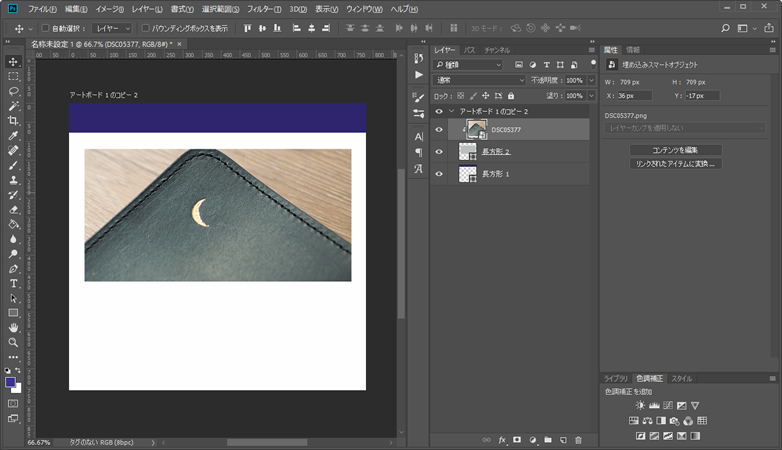Select the Move tool
Image resolution: width=782 pixels, height=450 pixels.
coord(13,61)
